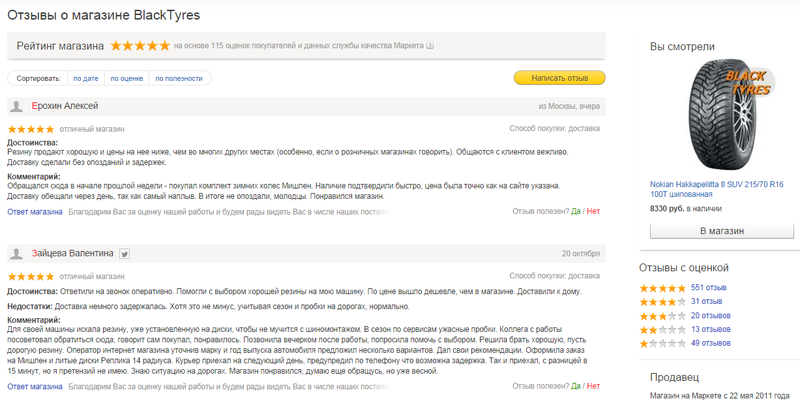This screenshot has height=405, width=800.
Task: Mark Ерохин's review as helpful with Да
Action: coord(576,211)
